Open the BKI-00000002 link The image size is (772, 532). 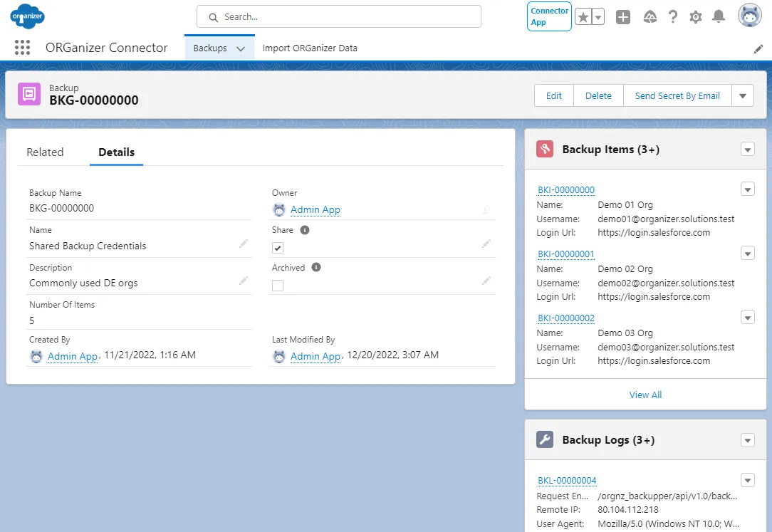[x=565, y=318]
